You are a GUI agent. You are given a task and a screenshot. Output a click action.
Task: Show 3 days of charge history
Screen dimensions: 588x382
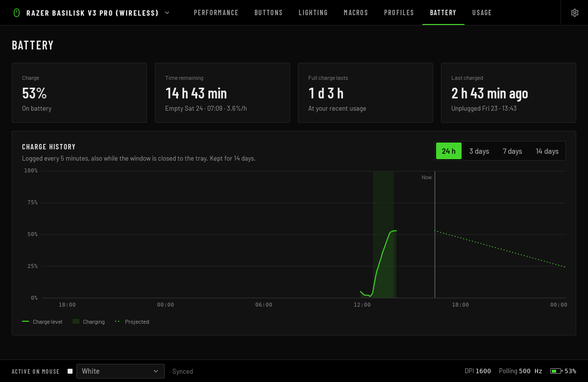tap(479, 151)
